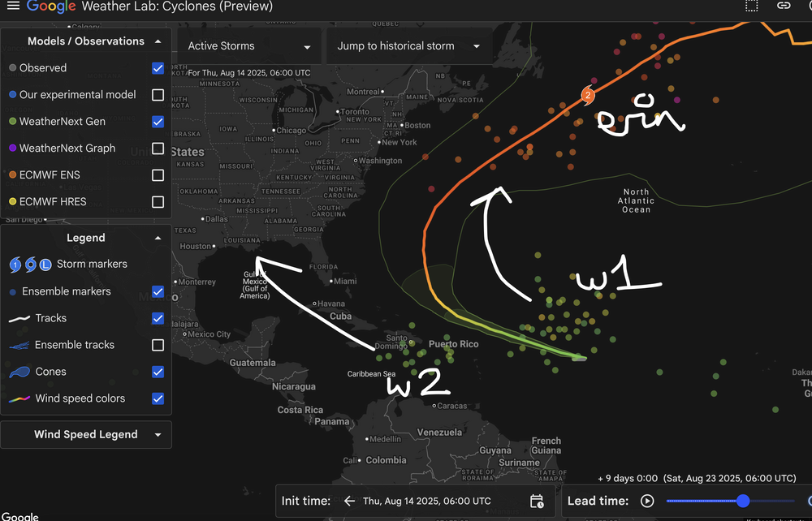
Task: Click the WeatherNext Graph purple dot
Action: pyautogui.click(x=12, y=149)
